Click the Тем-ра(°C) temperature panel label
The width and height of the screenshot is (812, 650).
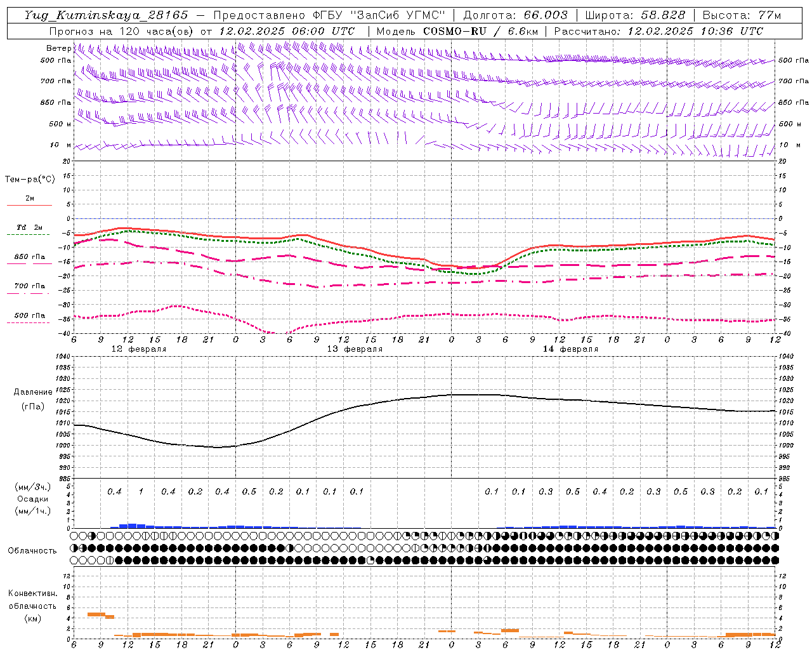click(30, 180)
